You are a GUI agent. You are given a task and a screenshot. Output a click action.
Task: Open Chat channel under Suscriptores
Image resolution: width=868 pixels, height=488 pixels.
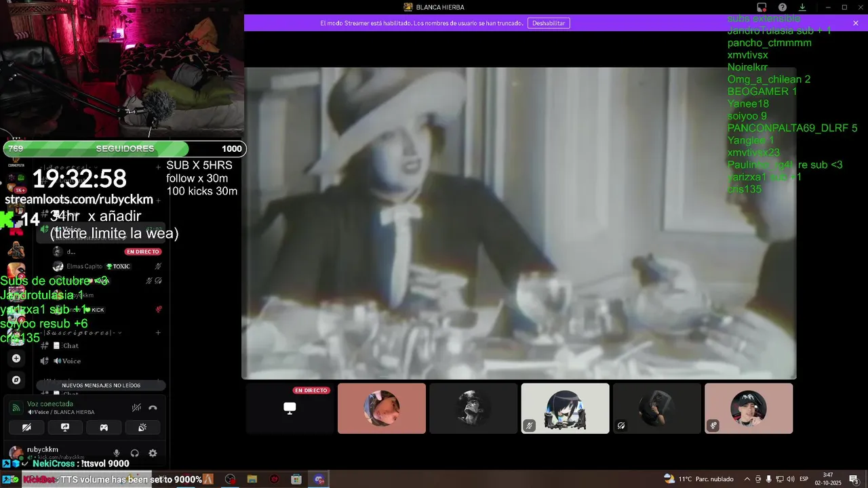click(x=101, y=346)
